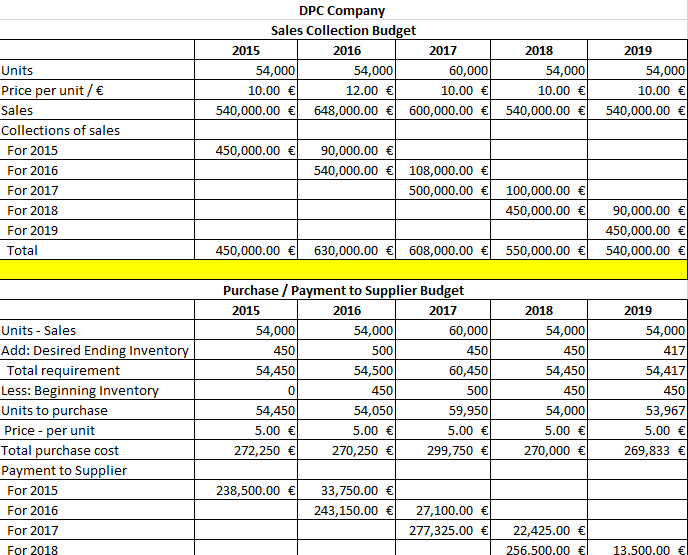Select the DPC Company title cell
This screenshot has width=688, height=555.
342,11
